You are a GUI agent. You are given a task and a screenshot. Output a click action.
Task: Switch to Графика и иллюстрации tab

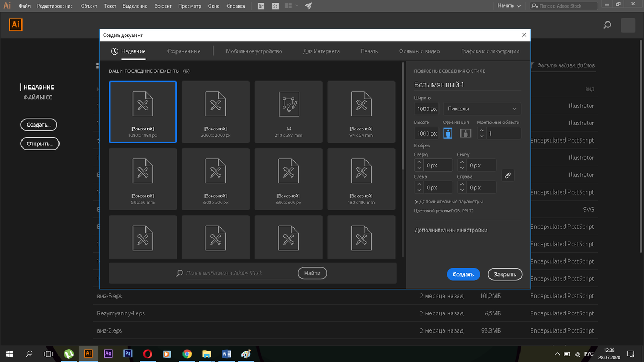coord(490,51)
